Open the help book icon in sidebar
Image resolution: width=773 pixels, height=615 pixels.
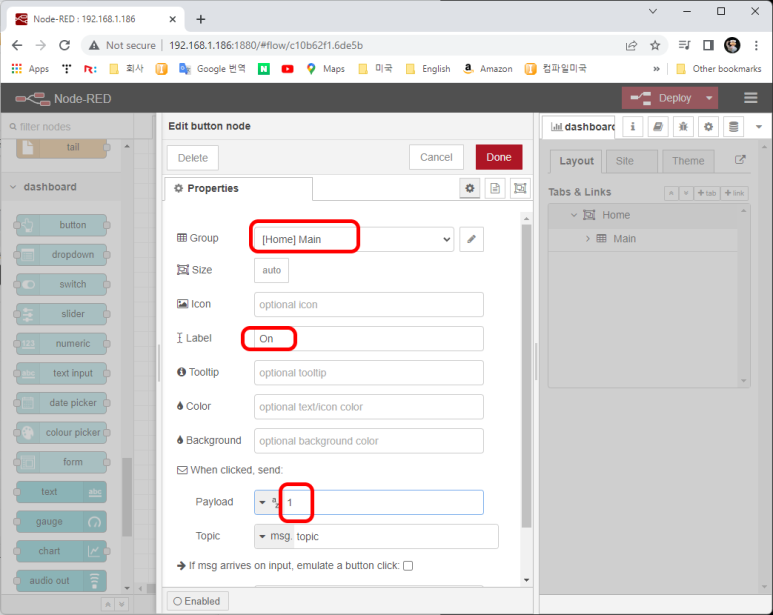657,127
